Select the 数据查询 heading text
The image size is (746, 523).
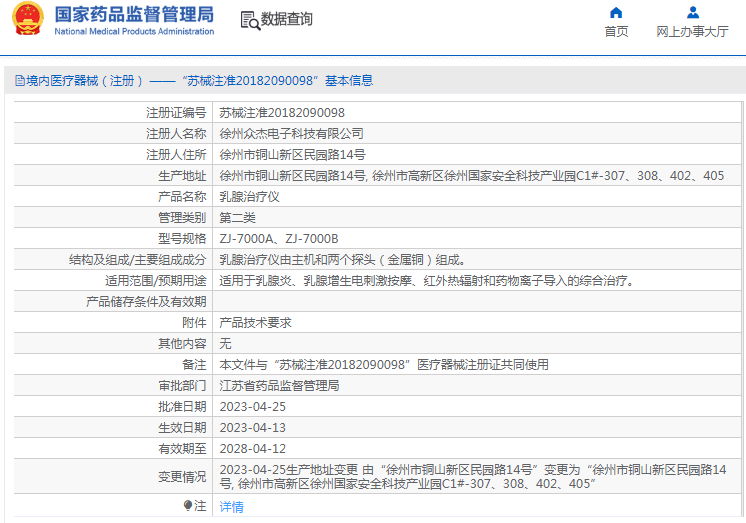[287, 20]
